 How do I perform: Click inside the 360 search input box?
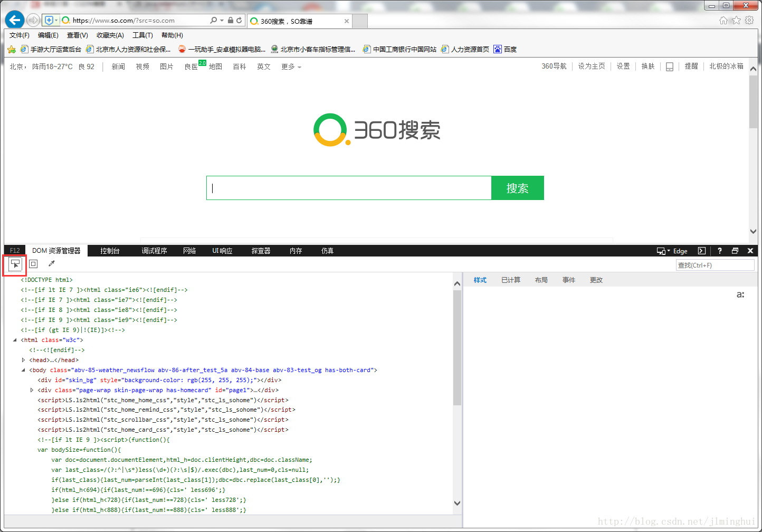349,188
